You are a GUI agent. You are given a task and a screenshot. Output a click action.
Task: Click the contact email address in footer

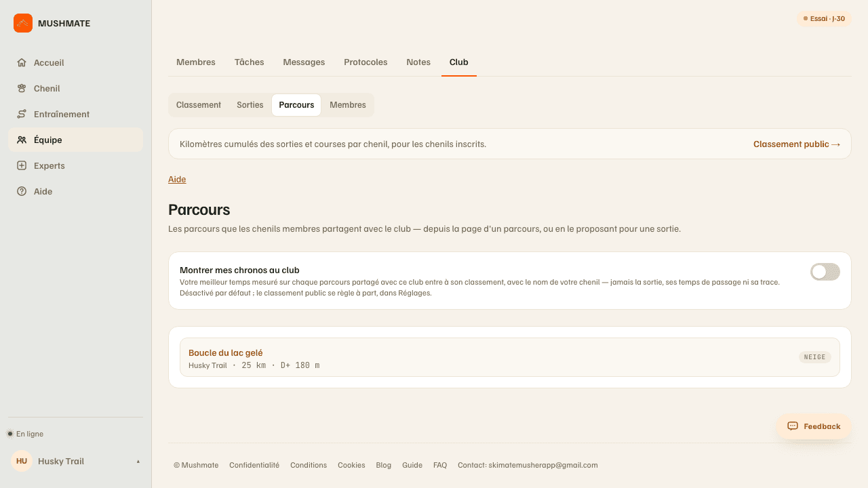[543, 465]
